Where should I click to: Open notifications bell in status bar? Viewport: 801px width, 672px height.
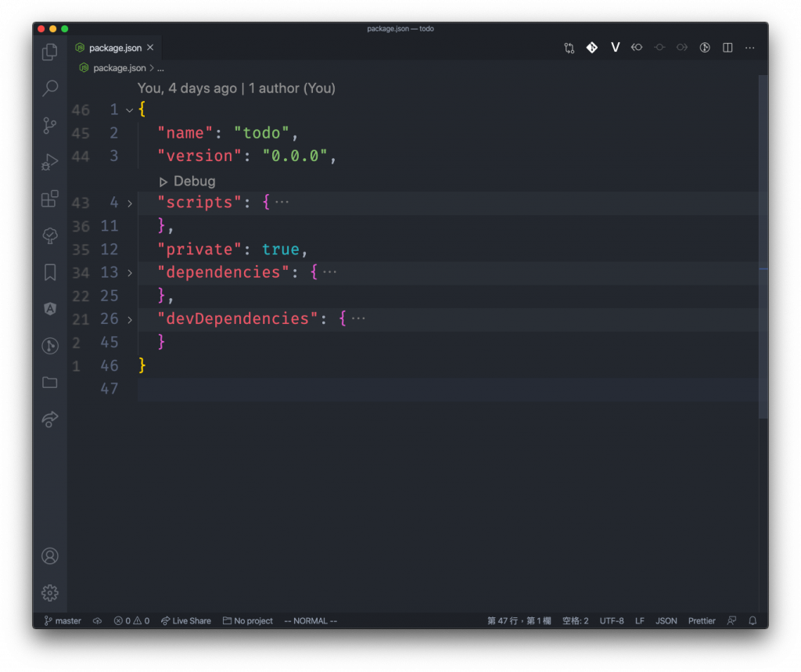click(753, 621)
